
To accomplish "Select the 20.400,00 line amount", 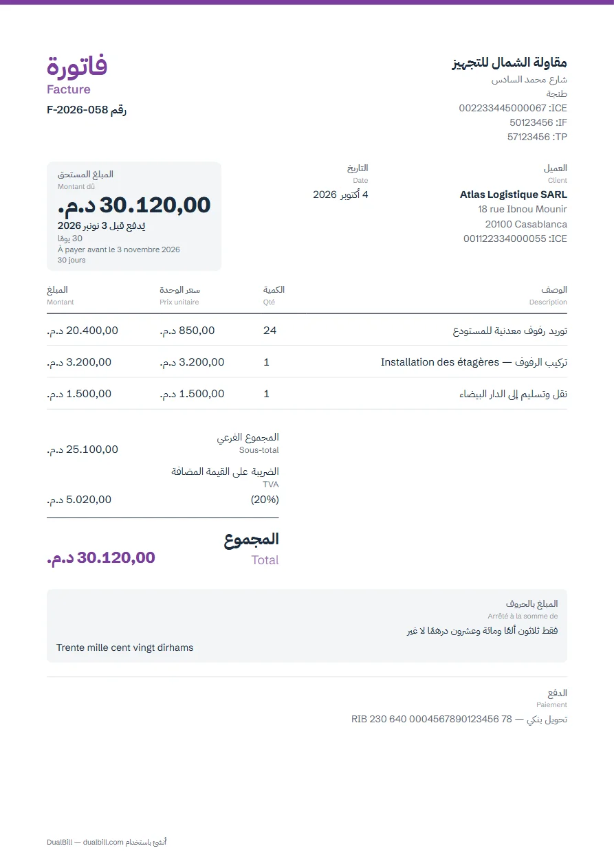I will tap(83, 331).
